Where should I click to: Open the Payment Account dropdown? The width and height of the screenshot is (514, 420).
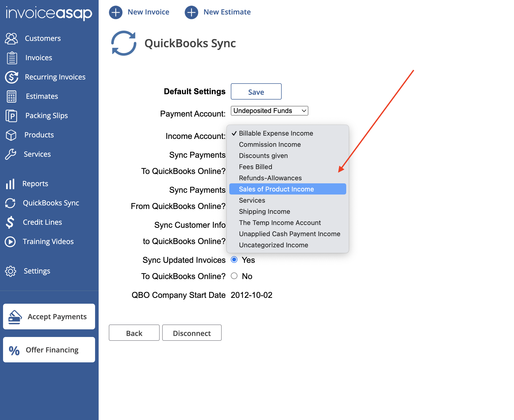269,111
